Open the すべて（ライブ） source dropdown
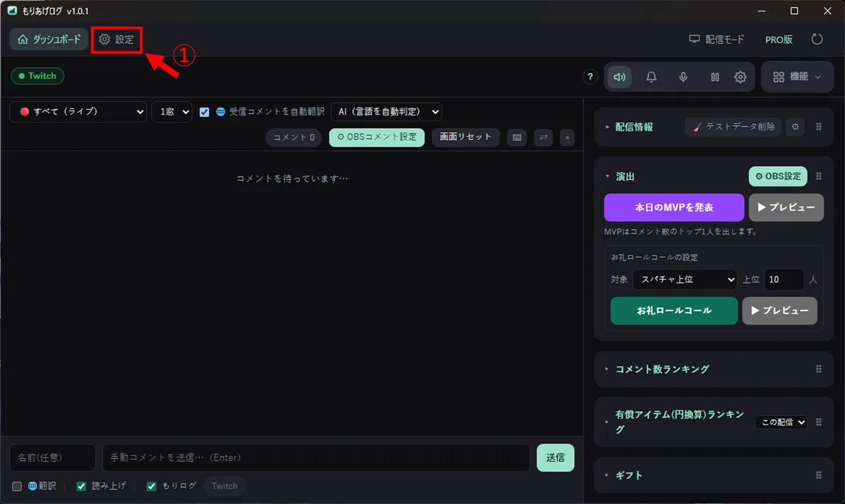The image size is (845, 504). coord(78,112)
